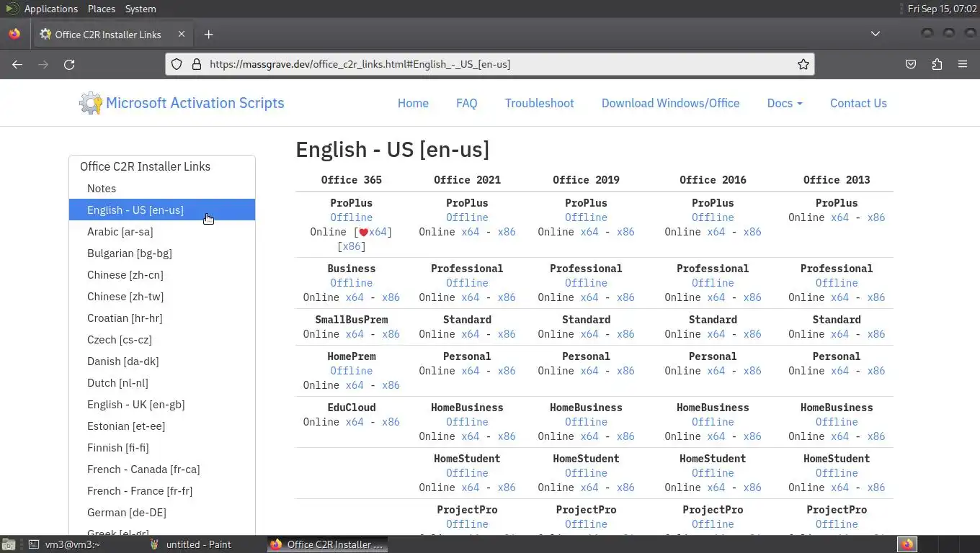This screenshot has height=553, width=980.
Task: Select English - US [en-us] sidebar item
Action: coord(162,210)
